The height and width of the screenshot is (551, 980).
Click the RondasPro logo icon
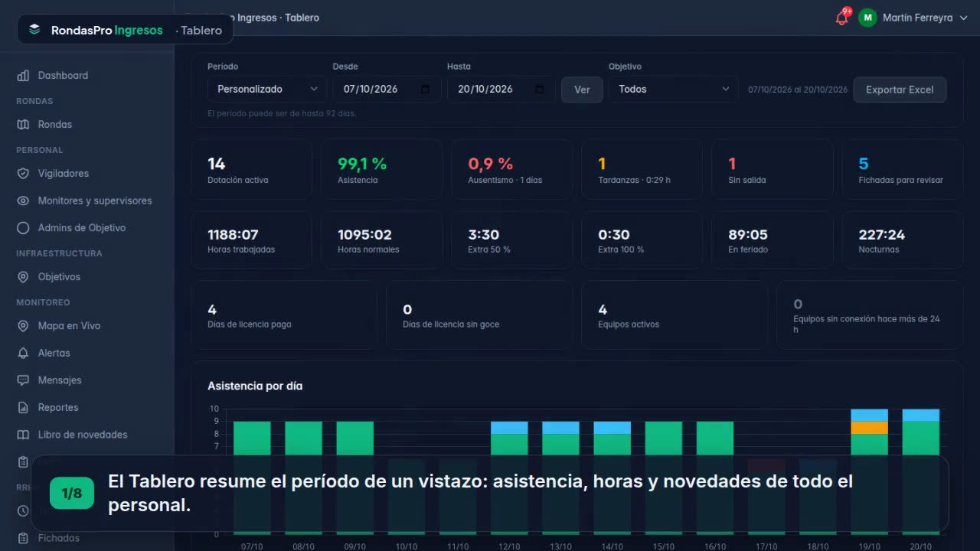pyautogui.click(x=34, y=30)
